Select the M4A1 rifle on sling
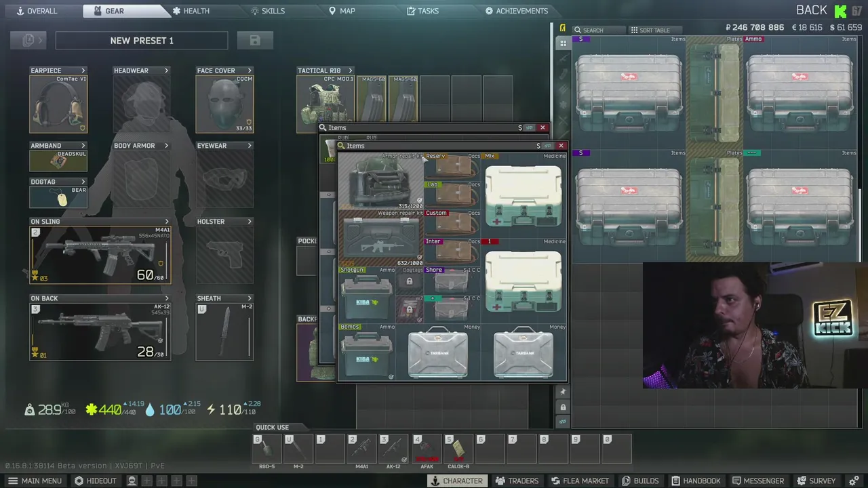Viewport: 868px width, 488px height. click(x=100, y=255)
